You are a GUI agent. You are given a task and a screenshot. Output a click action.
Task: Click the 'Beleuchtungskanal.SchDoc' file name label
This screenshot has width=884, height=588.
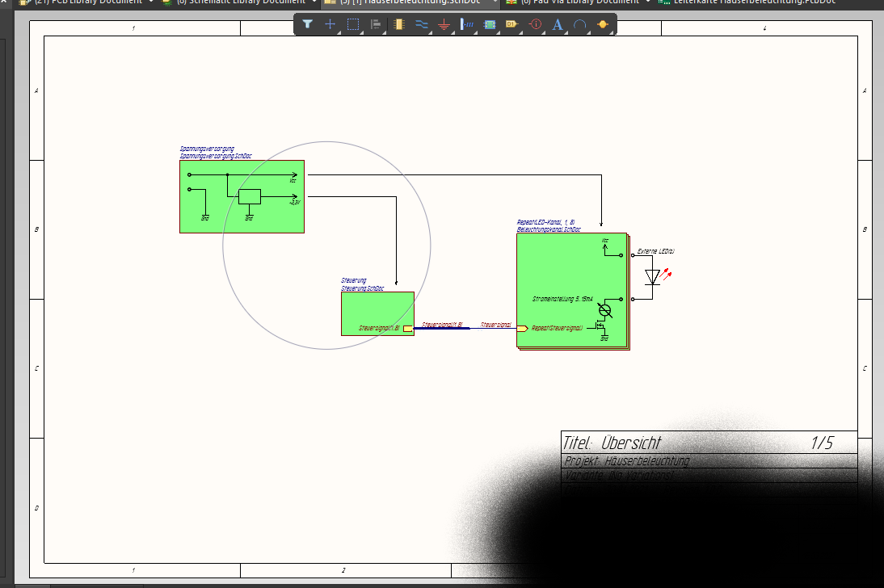pos(549,229)
